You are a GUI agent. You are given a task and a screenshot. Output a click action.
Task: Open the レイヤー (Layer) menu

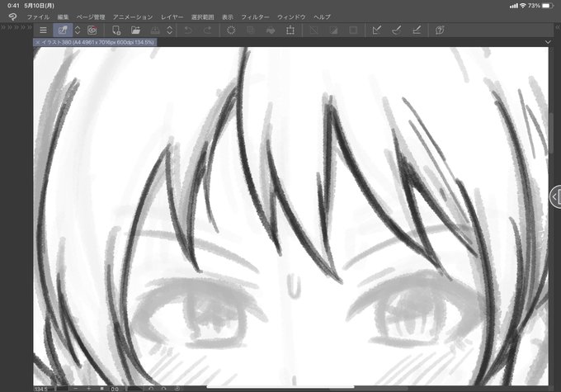coord(172,17)
